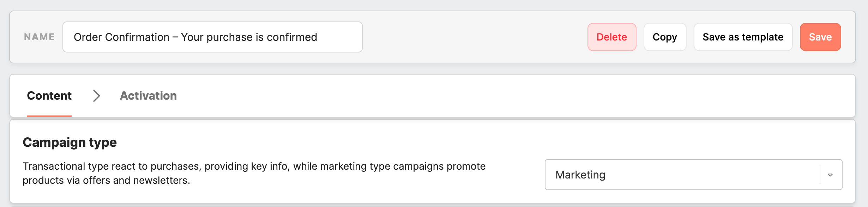
Task: Click the Campaign type heading
Action: (x=70, y=142)
